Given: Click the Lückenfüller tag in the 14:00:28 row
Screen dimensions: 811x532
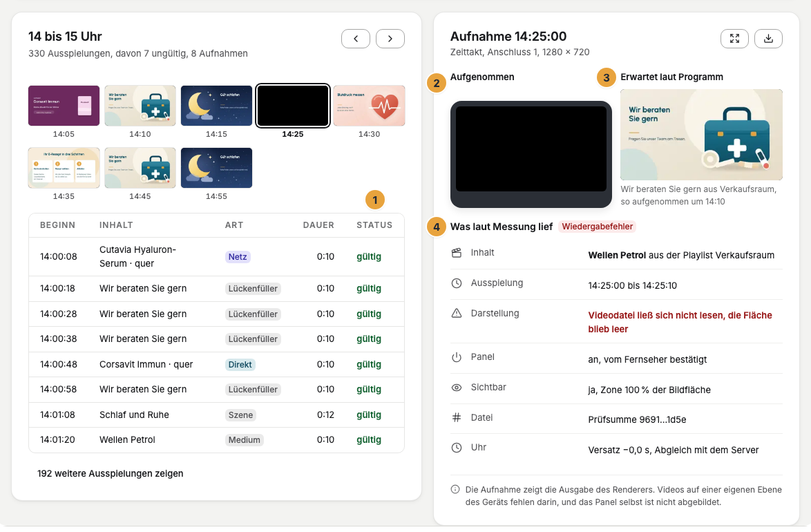Looking at the screenshot, I should click(x=253, y=314).
